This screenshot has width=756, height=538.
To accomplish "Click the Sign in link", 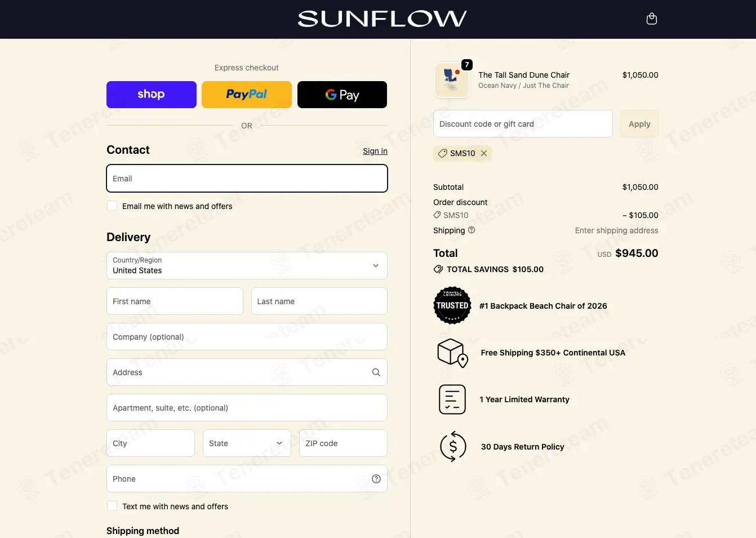I will coord(375,151).
